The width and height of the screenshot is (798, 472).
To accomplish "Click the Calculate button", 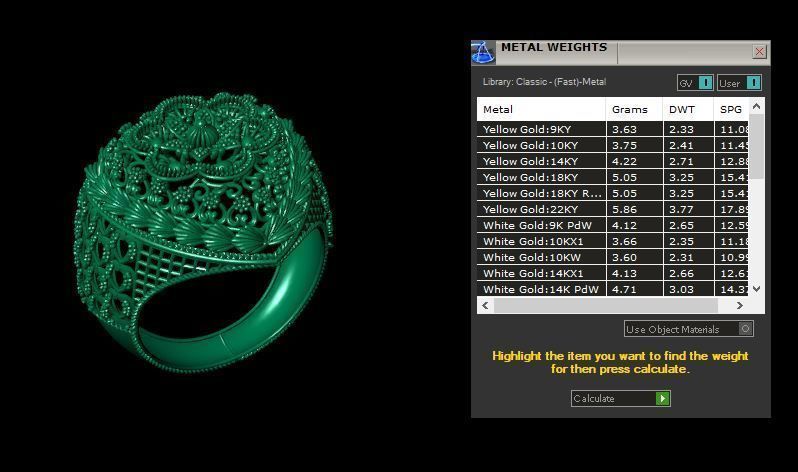I will [620, 398].
